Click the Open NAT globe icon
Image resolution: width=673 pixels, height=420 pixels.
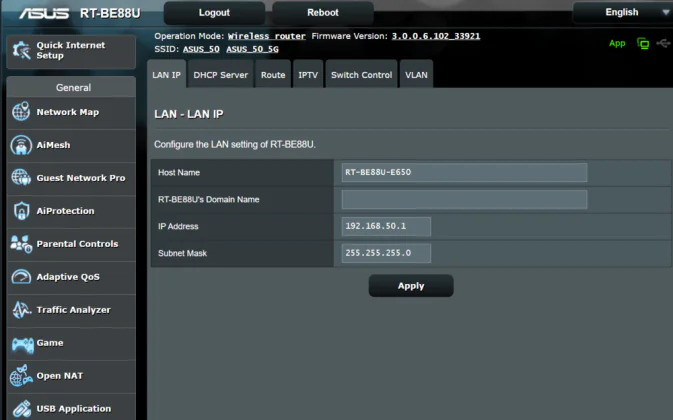21,376
